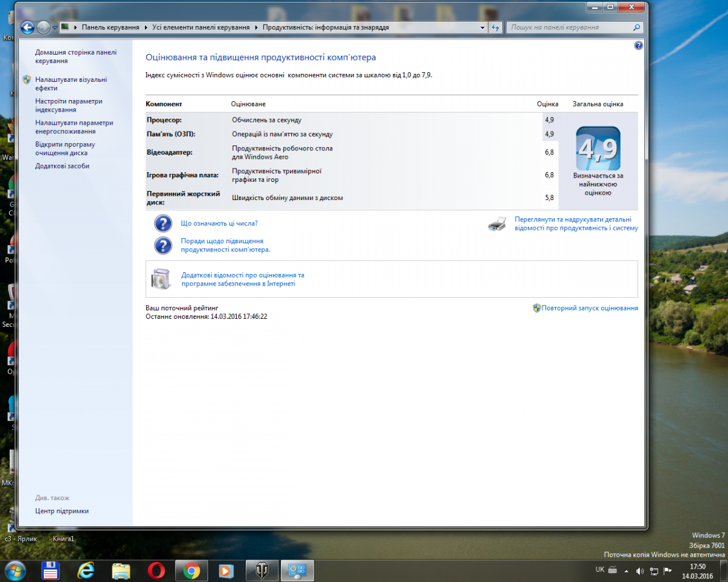
Task: Select 'Усі елементи панелі керування' breadcrumb
Action: coord(201,27)
